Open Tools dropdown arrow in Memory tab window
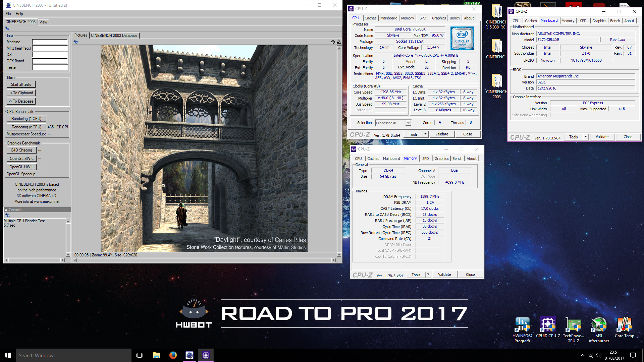Viewport: 644px width, 362px height. [x=428, y=275]
